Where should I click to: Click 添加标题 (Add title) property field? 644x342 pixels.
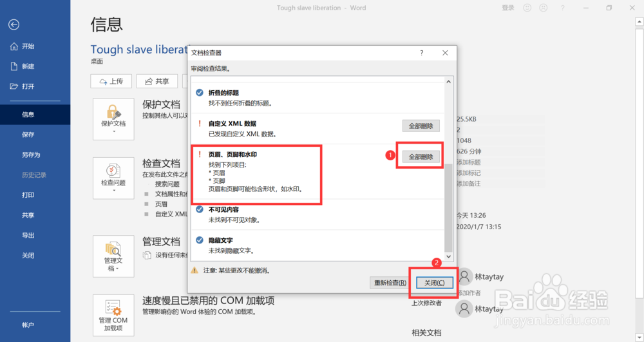(x=469, y=162)
